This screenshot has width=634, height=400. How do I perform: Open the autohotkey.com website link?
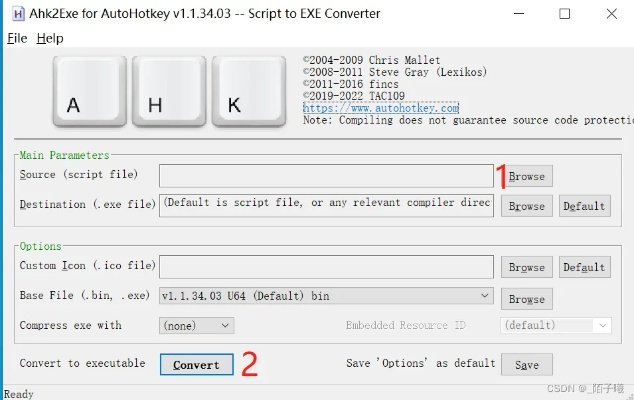click(381, 108)
